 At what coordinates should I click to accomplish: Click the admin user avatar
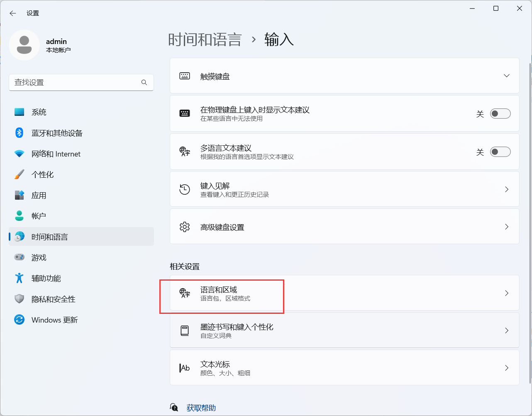tap(24, 45)
